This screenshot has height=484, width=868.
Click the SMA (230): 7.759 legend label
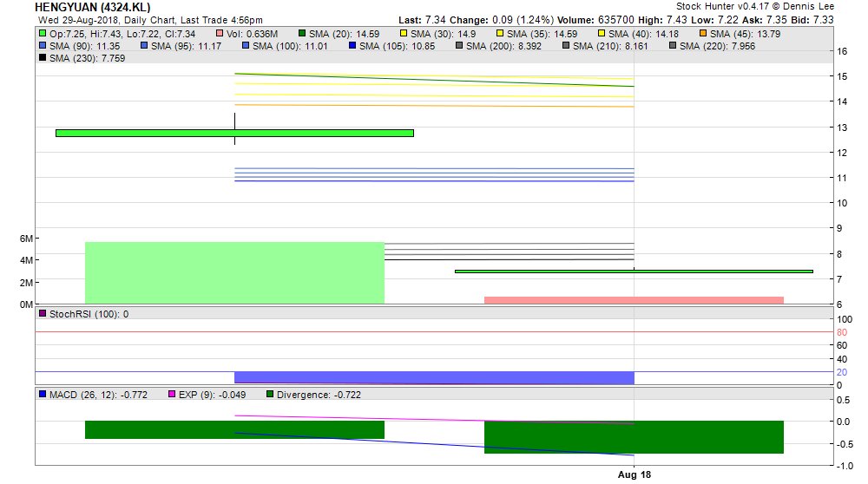click(x=88, y=58)
